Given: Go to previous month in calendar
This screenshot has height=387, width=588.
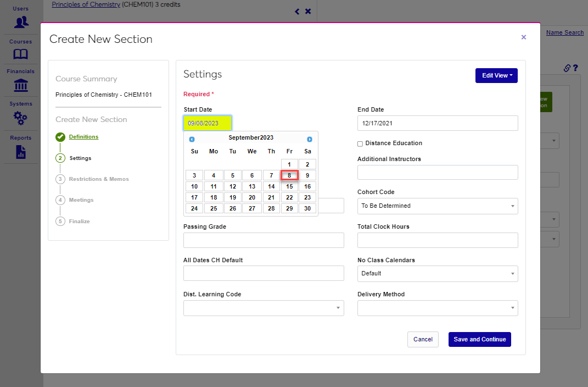Looking at the screenshot, I should tap(192, 139).
